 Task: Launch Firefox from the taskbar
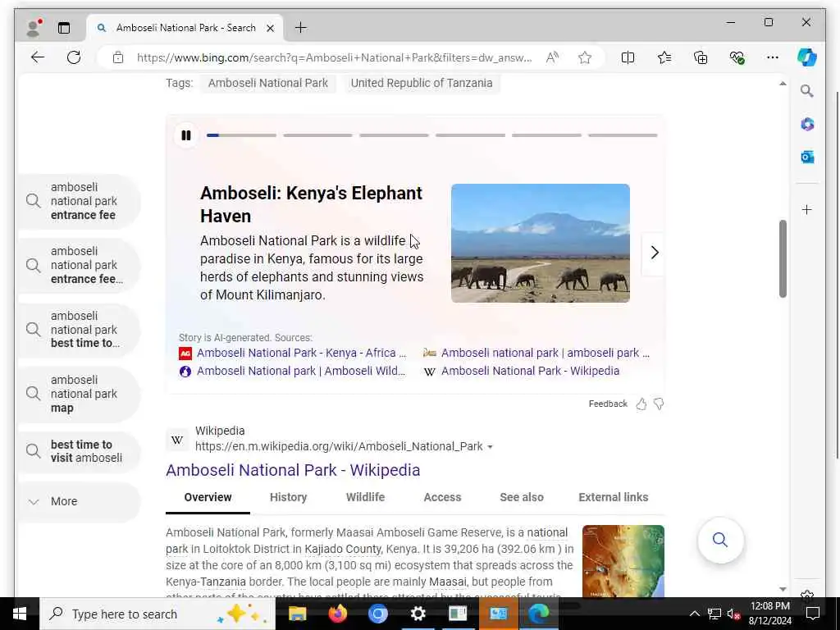pyautogui.click(x=337, y=614)
